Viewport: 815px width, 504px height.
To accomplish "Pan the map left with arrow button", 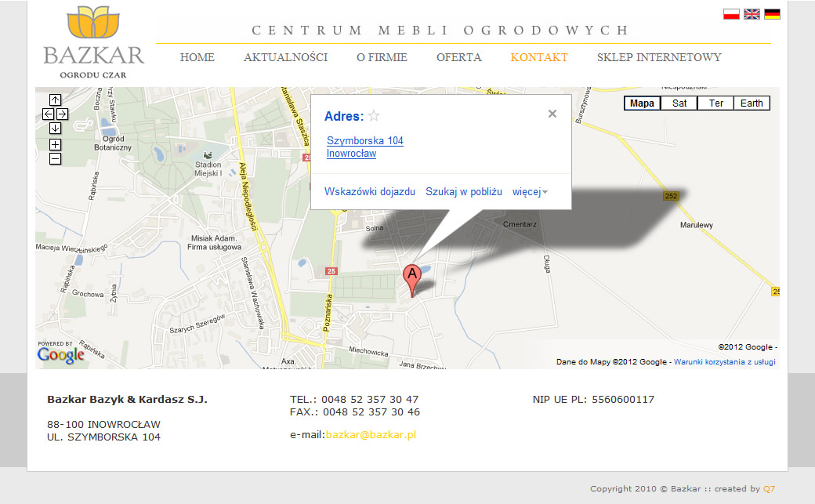I will [49, 114].
